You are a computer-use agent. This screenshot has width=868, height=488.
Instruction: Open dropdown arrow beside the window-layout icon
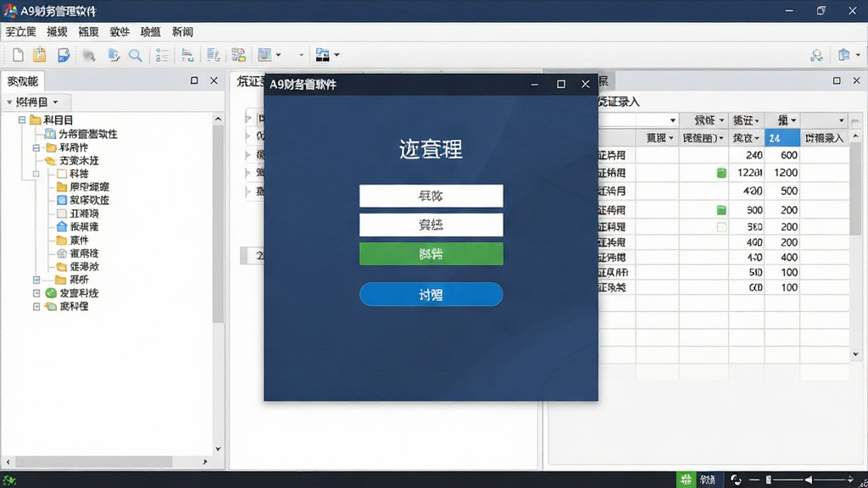(x=337, y=55)
